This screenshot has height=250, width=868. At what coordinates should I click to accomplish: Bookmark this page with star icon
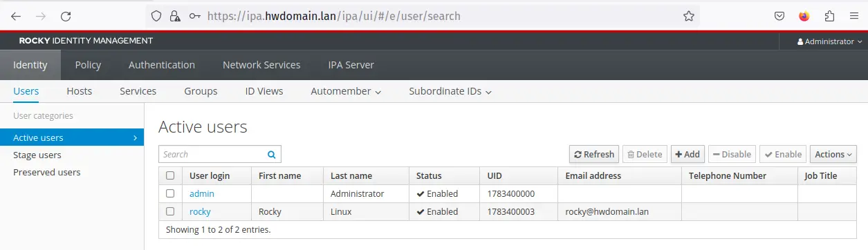pos(688,16)
